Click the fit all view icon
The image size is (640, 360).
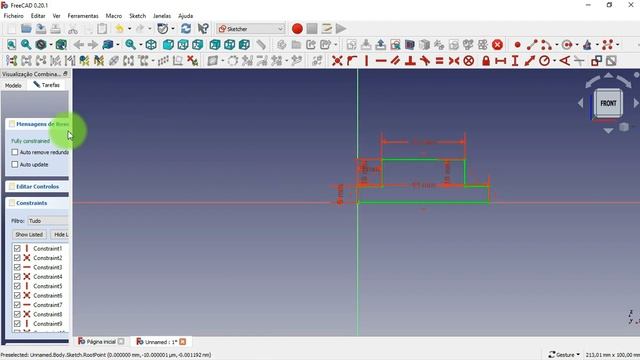(11, 44)
